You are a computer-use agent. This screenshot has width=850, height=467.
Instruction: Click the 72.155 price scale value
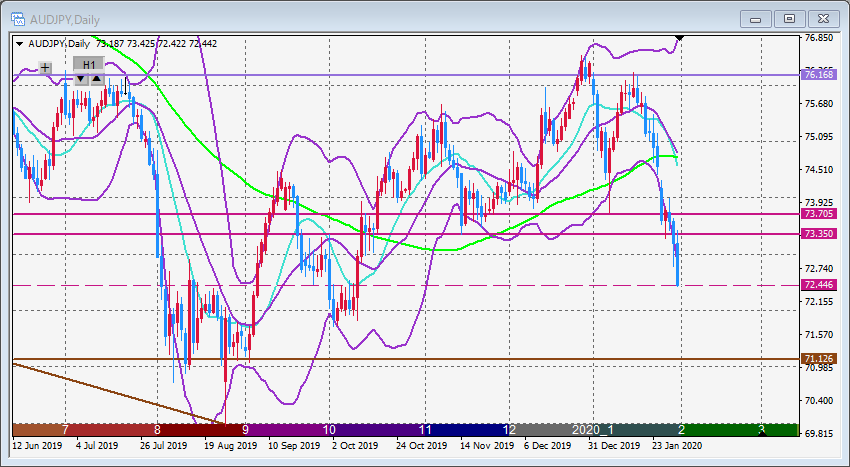818,302
